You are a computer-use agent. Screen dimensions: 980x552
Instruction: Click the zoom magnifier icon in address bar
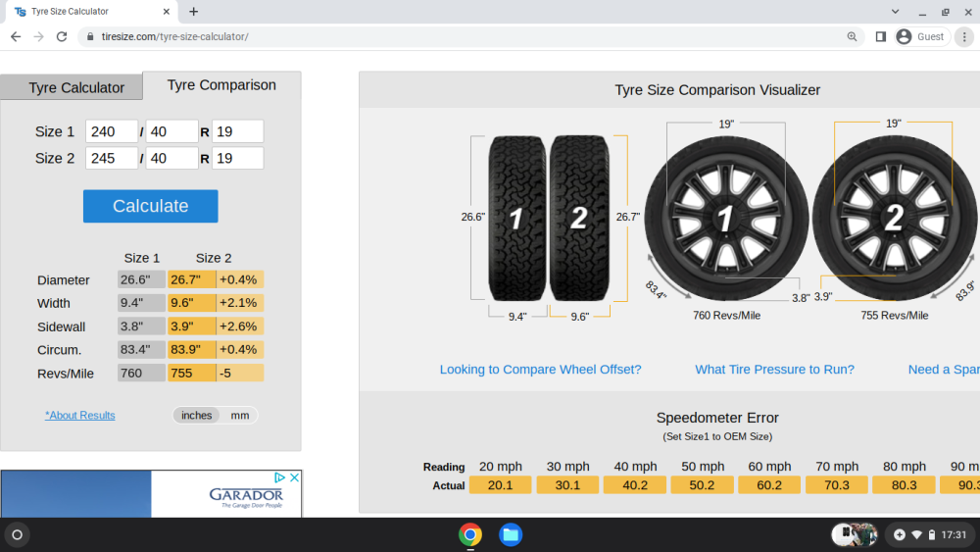852,37
